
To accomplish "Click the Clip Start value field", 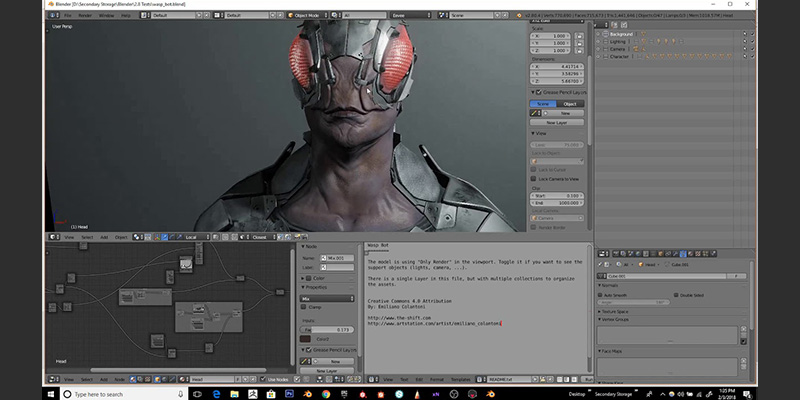I will pos(557,196).
